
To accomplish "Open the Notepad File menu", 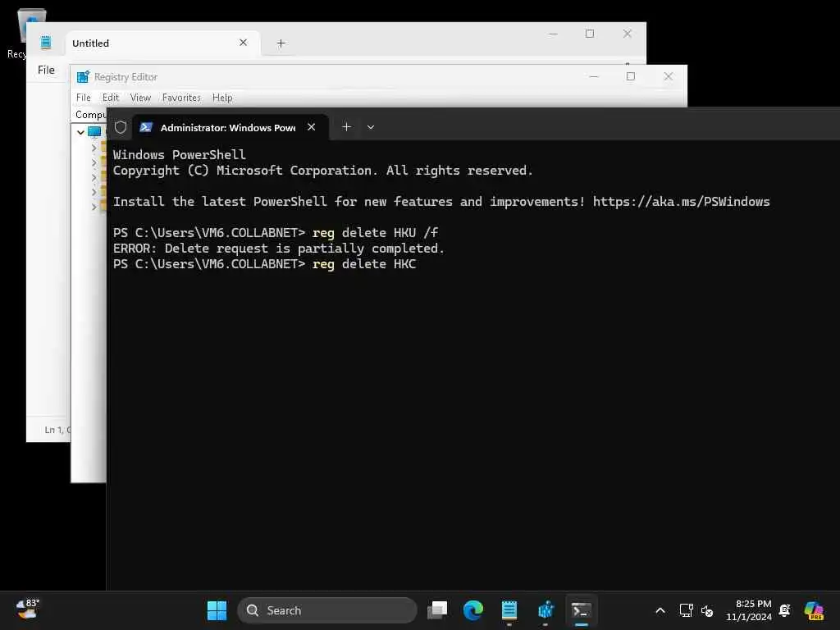I will (x=46, y=70).
